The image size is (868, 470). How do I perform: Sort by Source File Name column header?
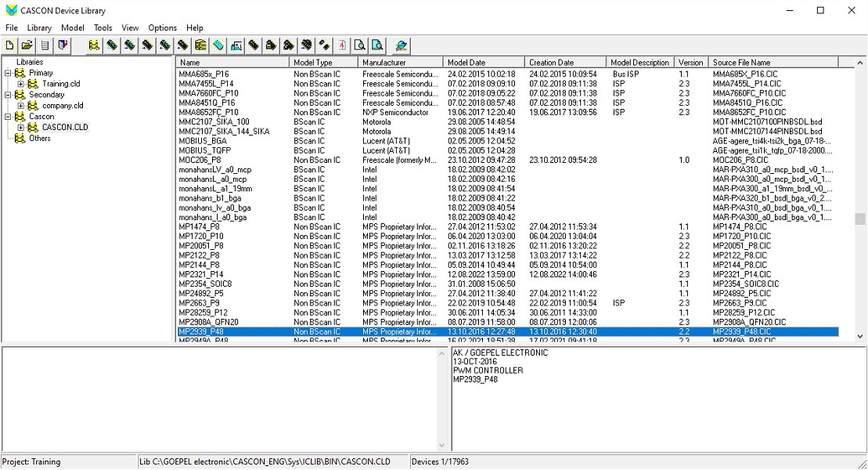pyautogui.click(x=773, y=63)
